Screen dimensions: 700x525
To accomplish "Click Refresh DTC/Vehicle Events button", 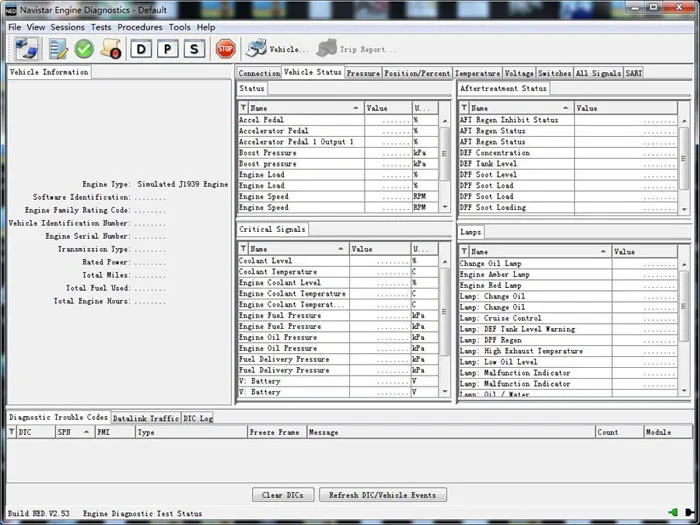I will [383, 495].
